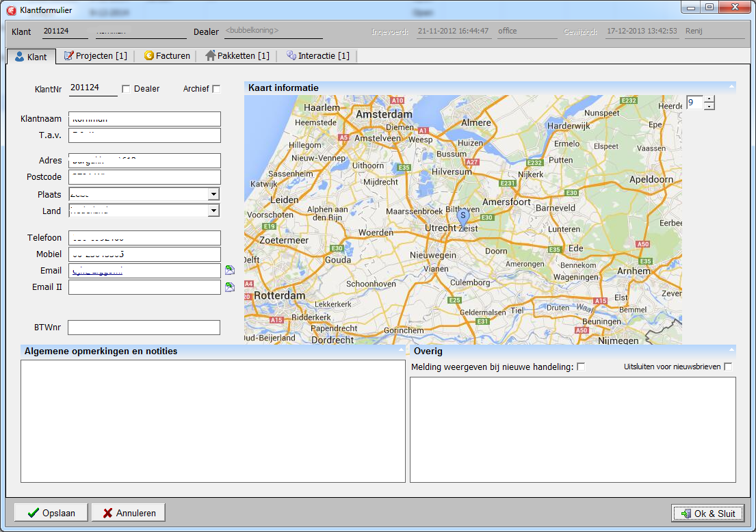Collapse the Kaart informatie panel arrow
Viewport: 756px width, 532px height.
(731, 88)
